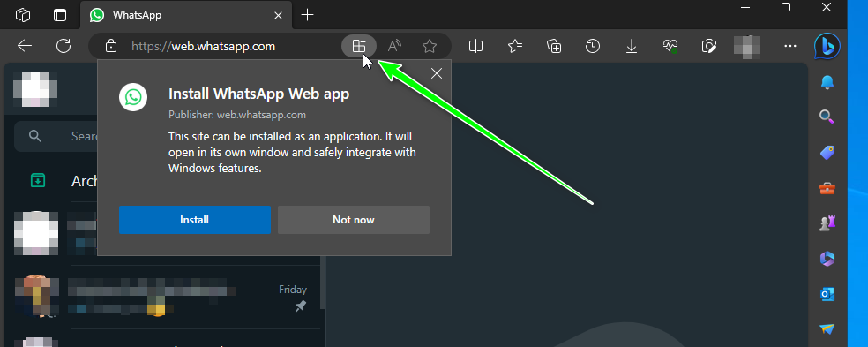868x347 pixels.
Task: Add this page to favorites star icon
Action: coord(429,46)
